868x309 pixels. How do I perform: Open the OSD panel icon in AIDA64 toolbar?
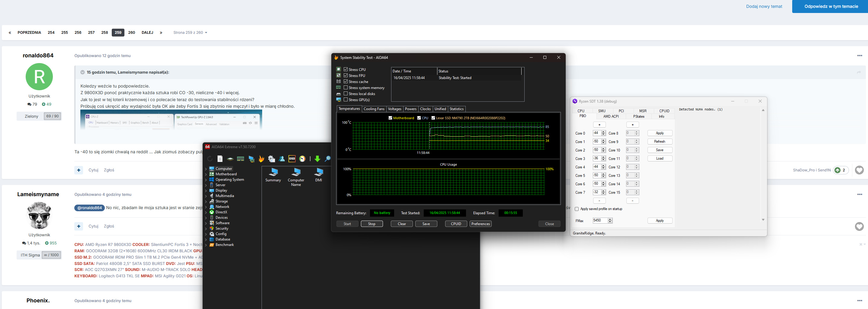click(x=292, y=159)
